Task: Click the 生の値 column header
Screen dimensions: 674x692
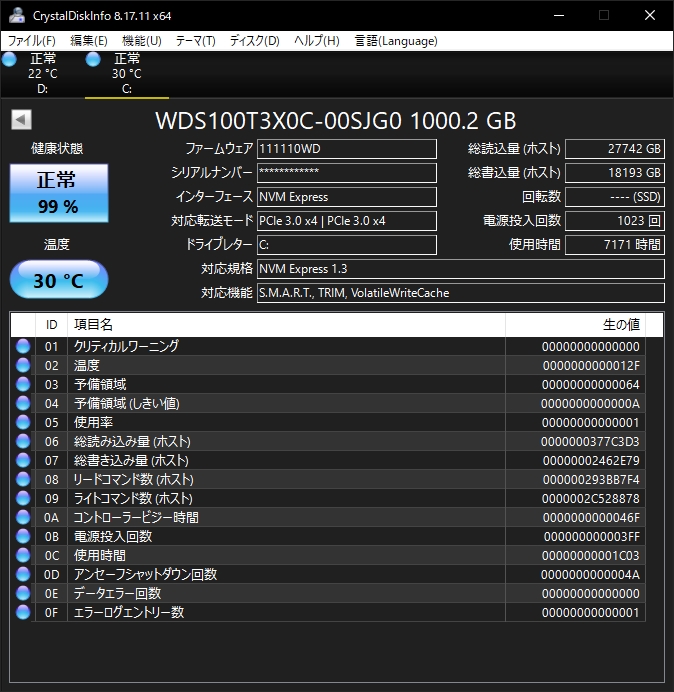Action: pyautogui.click(x=575, y=325)
